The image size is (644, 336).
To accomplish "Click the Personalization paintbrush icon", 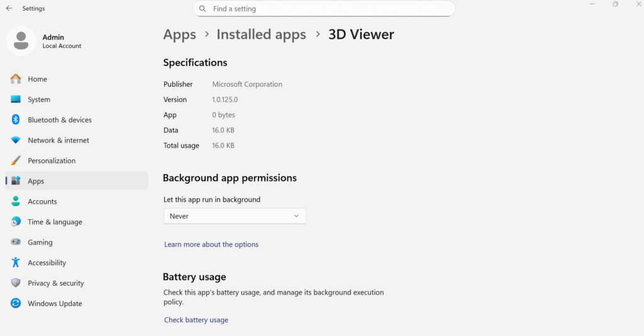I will (x=16, y=160).
